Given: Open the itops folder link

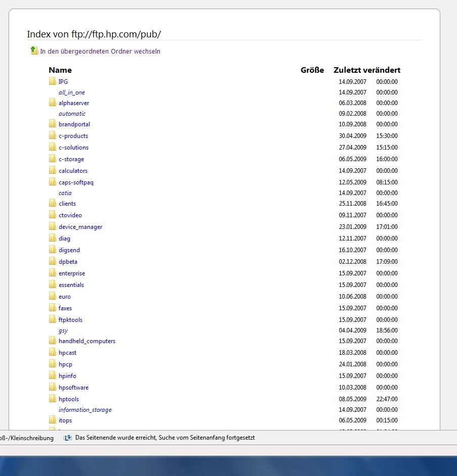Looking at the screenshot, I should pos(65,420).
